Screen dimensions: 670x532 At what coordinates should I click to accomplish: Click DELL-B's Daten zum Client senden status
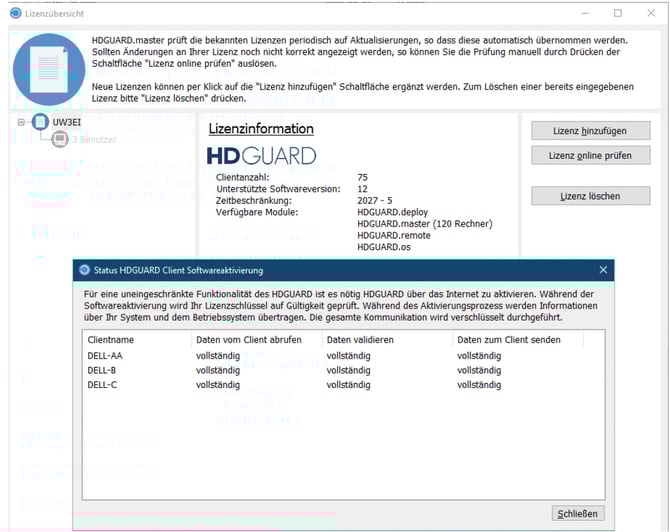point(479,370)
